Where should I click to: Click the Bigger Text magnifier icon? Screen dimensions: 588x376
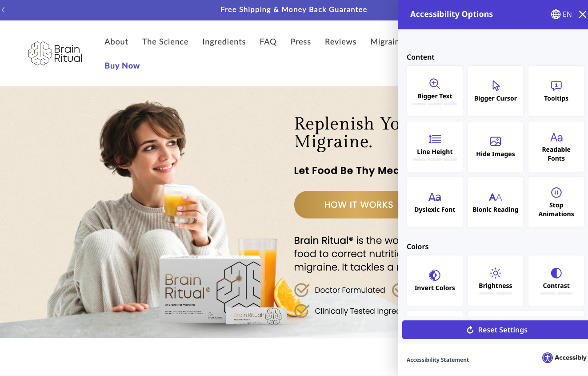coord(434,84)
